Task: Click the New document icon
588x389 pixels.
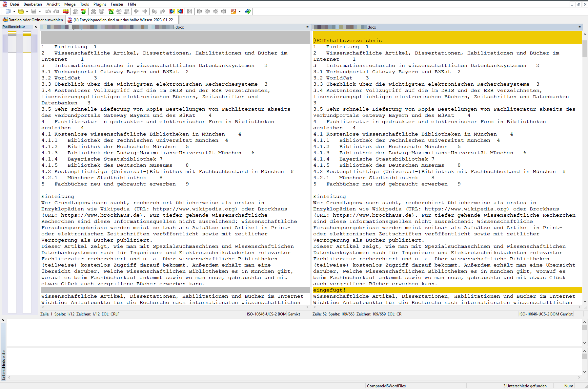Action: [8, 11]
